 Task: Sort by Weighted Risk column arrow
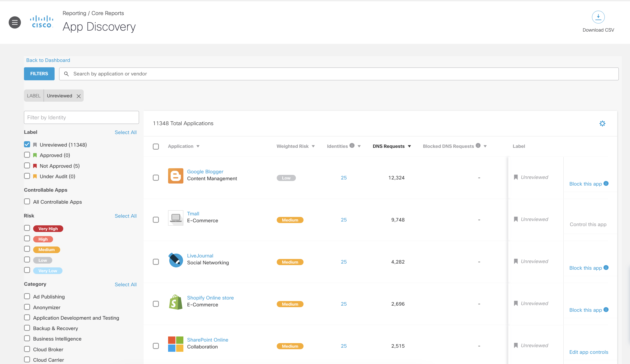coord(313,146)
